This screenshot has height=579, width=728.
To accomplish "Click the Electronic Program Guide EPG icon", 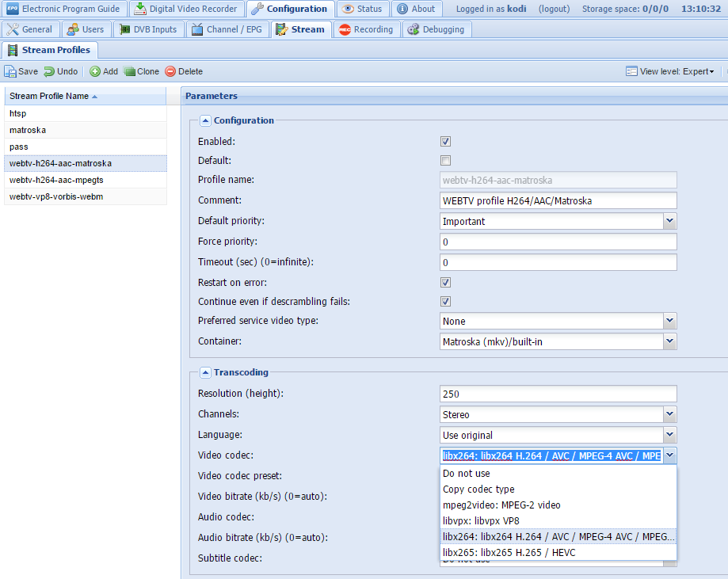I will point(13,9).
